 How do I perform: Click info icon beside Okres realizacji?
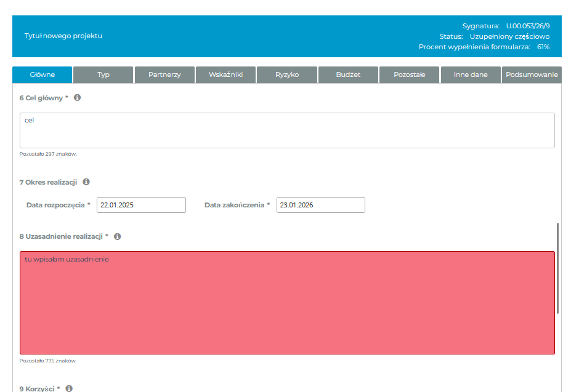[86, 182]
